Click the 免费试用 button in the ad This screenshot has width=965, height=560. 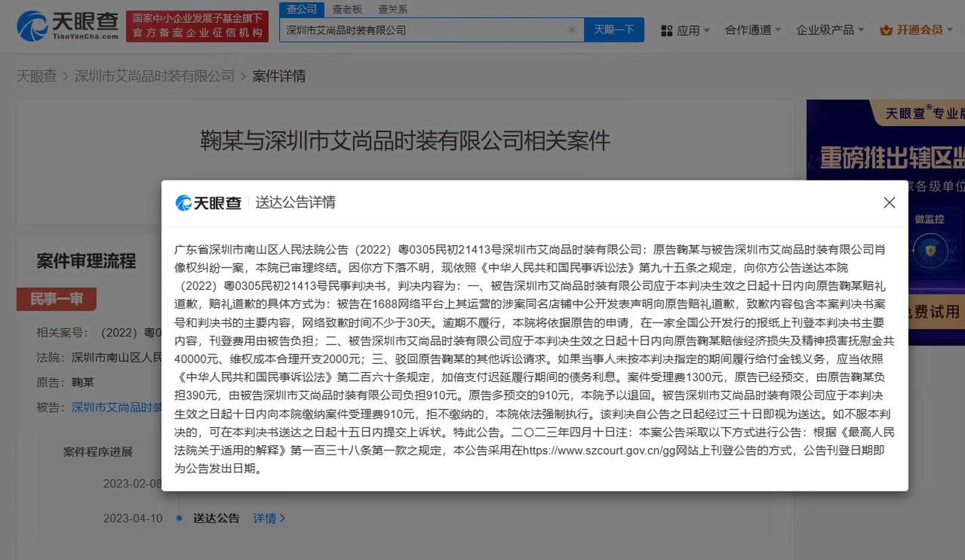pos(936,311)
